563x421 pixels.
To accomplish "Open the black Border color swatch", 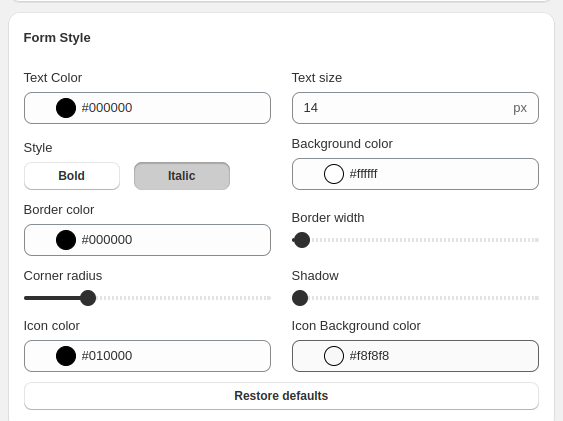I will [x=66, y=240].
